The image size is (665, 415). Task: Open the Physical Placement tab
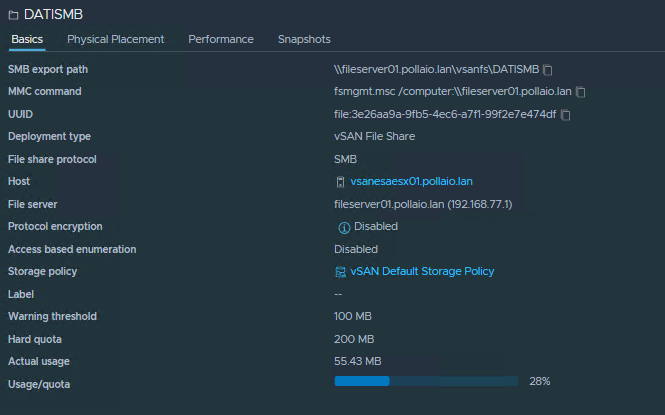(x=115, y=39)
